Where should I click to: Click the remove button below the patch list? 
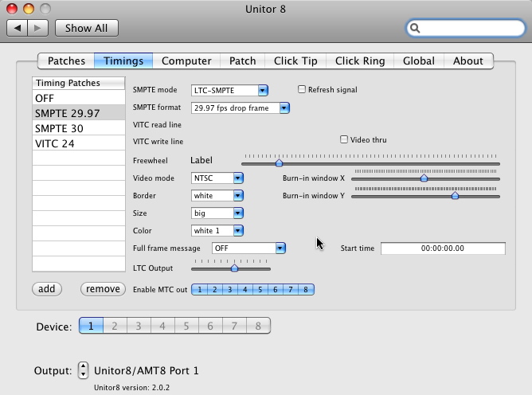coord(103,289)
